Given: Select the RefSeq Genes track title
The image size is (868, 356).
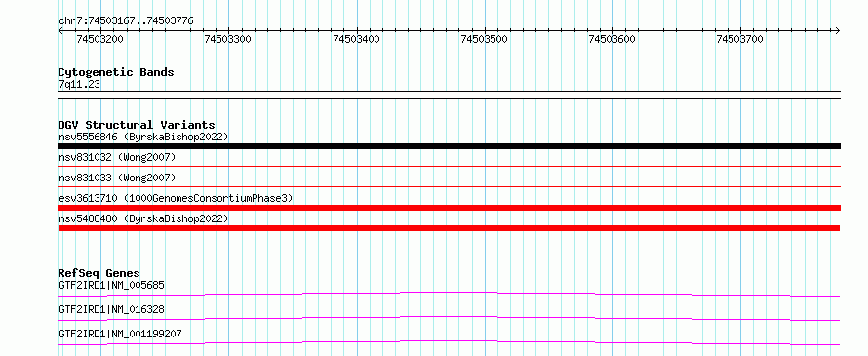Looking at the screenshot, I should 99,273.
